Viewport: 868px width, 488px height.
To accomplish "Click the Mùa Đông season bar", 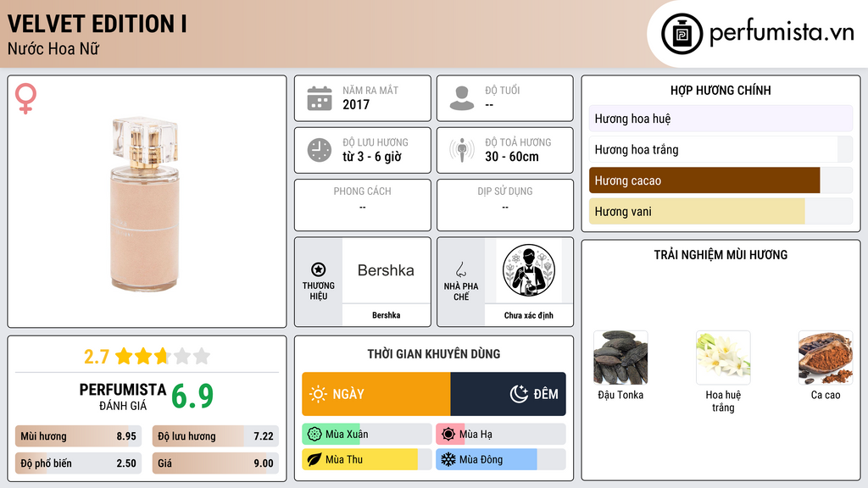I will [x=501, y=459].
